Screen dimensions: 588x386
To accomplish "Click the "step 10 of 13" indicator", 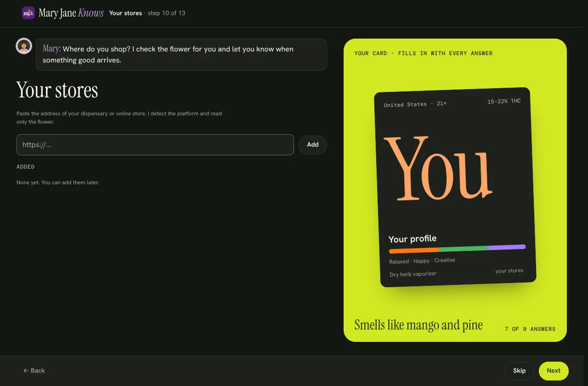I will pos(166,13).
